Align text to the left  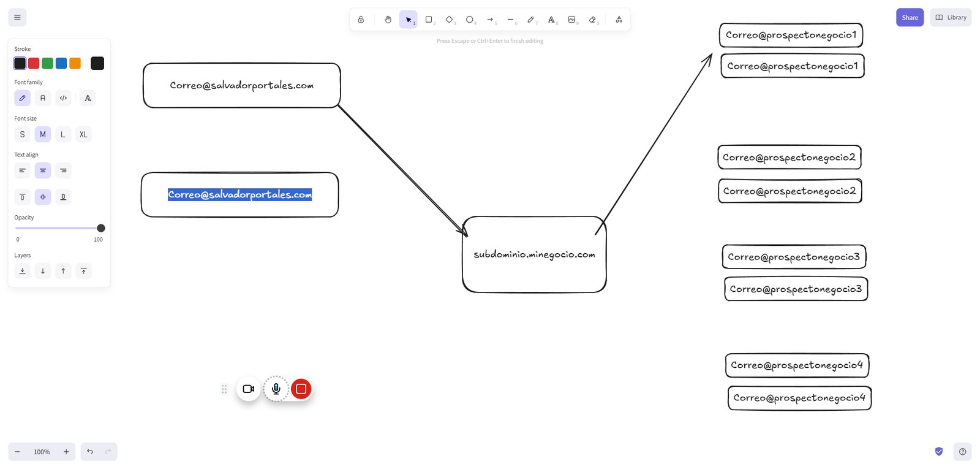23,170
